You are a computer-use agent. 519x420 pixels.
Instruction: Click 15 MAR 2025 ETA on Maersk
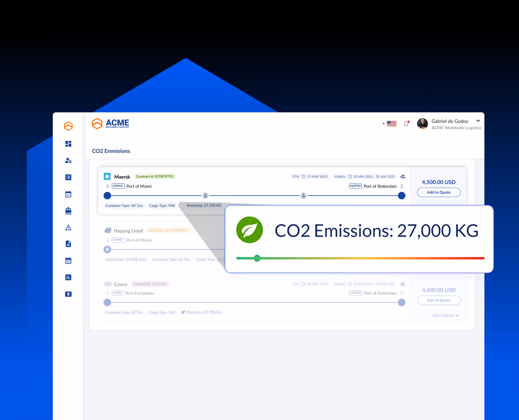pyautogui.click(x=317, y=176)
